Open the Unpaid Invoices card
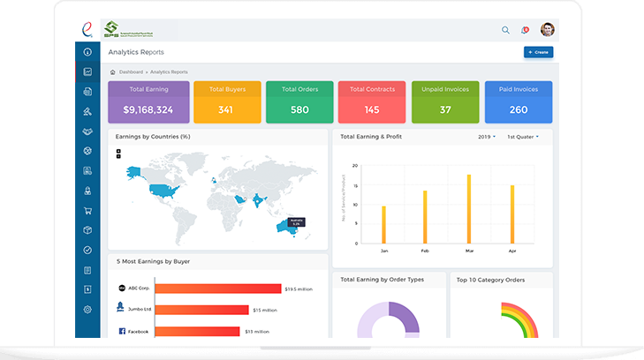Image resolution: width=644 pixels, height=360 pixels. tap(445, 102)
